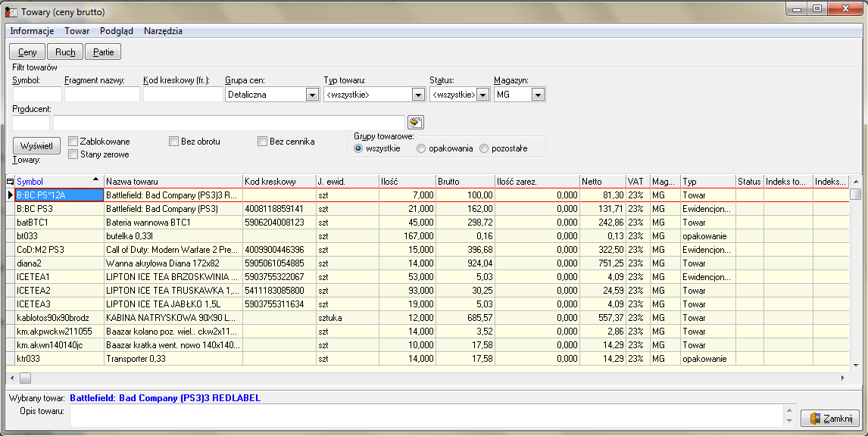Screen dimensions: 868x436
Task: Enable the Zablokowane checkbox
Action: point(73,142)
